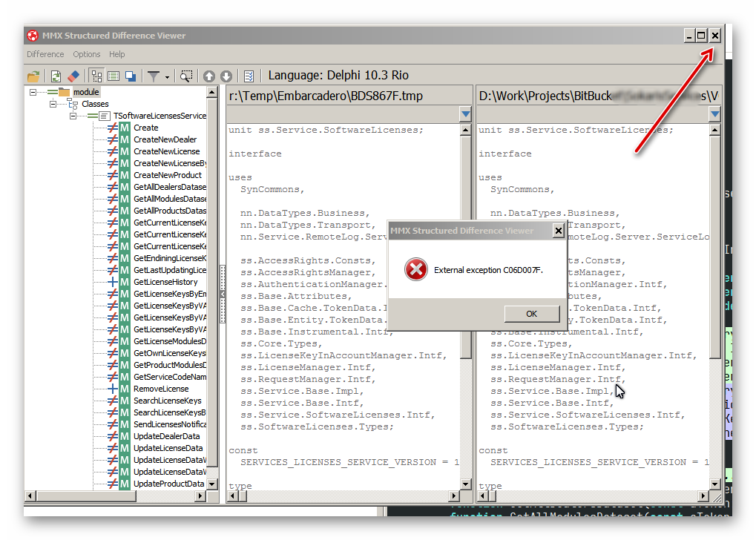Image resolution: width=756 pixels, height=540 pixels.
Task: Open files with the folder toolbar icon
Action: 33,76
